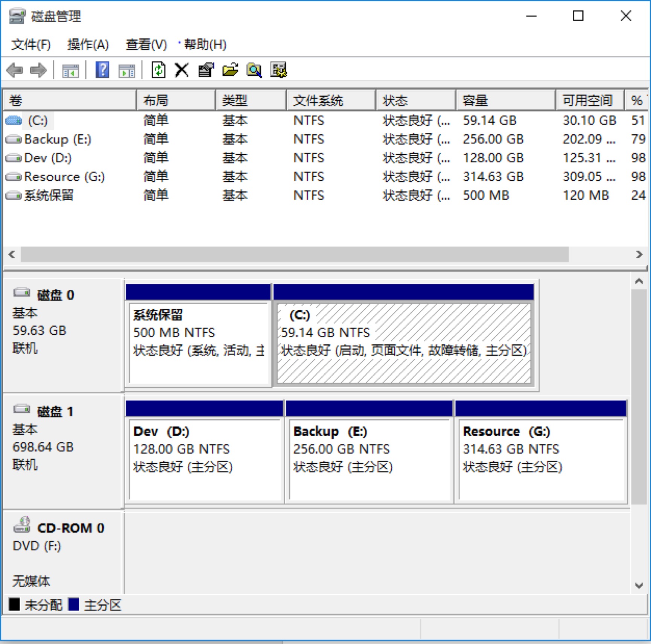The image size is (651, 644).
Task: Select the Dev (D:) drive icon
Action: (14, 158)
